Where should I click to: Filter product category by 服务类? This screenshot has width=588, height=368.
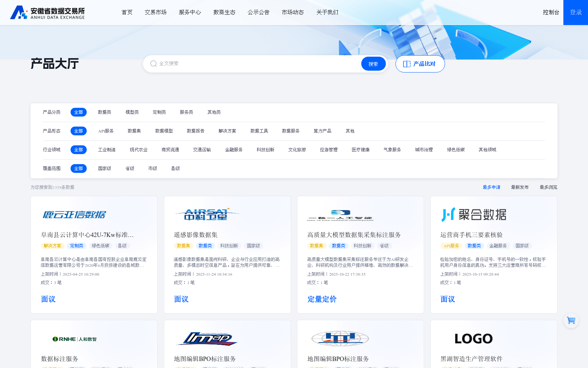coord(186,112)
